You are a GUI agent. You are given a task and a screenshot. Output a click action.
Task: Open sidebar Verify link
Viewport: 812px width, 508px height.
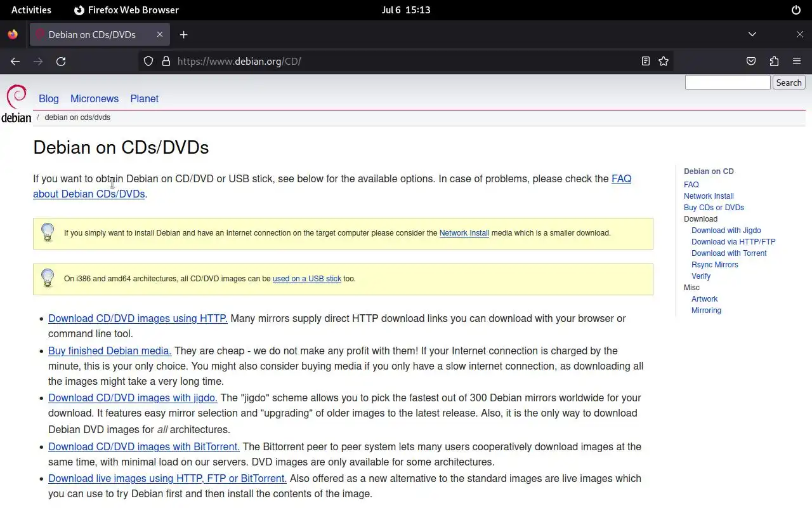701,276
